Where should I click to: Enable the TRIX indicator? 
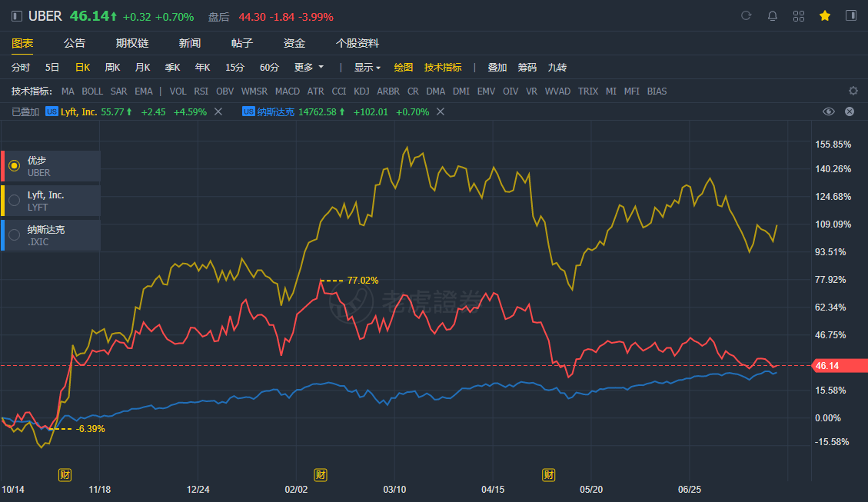(588, 91)
